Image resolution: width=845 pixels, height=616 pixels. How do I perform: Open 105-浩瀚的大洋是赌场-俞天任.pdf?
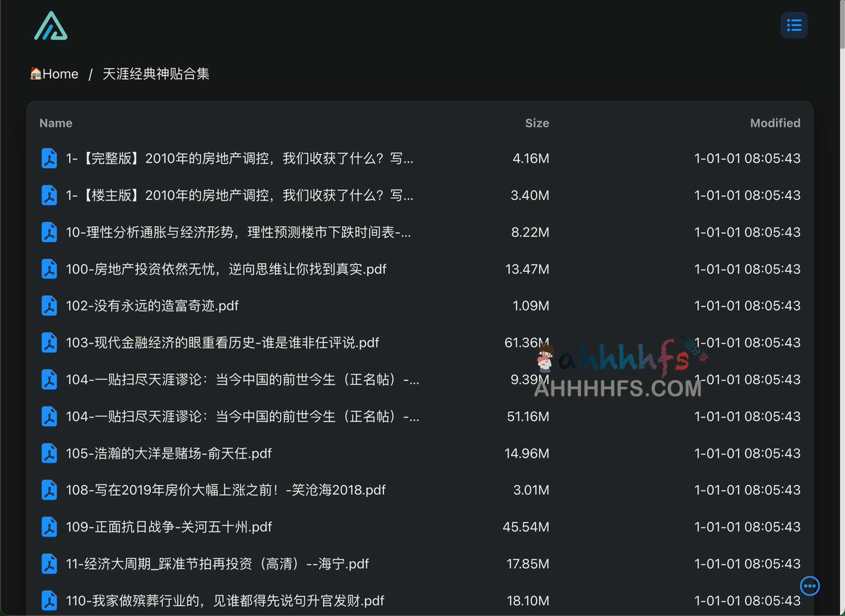coord(169,453)
